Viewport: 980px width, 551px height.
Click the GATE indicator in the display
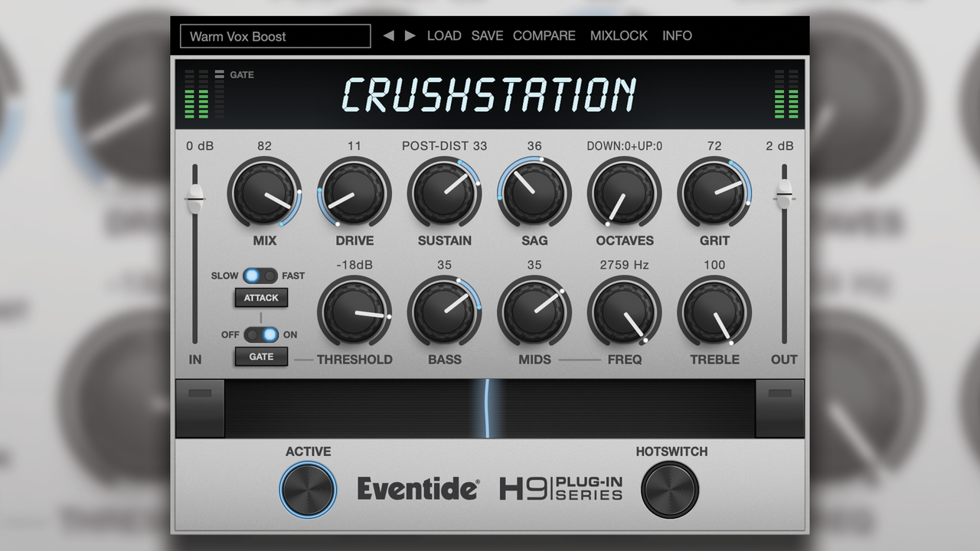(234, 74)
